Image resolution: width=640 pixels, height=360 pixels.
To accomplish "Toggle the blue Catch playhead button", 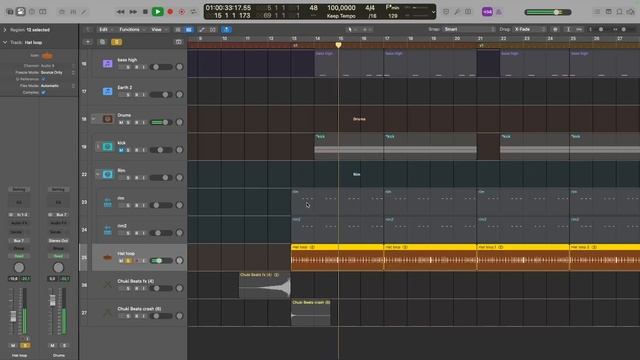I will [x=226, y=29].
